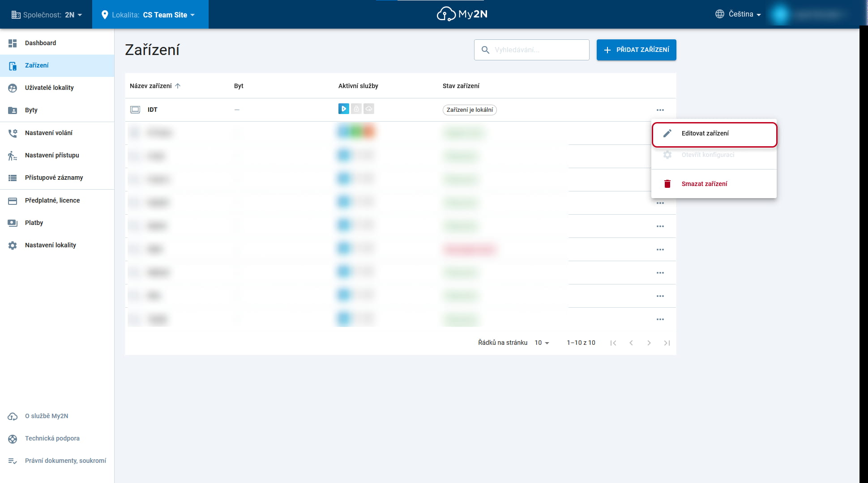Click the Uživatelé lokality people icon
Screen dimensions: 868x483
[x=13, y=88]
